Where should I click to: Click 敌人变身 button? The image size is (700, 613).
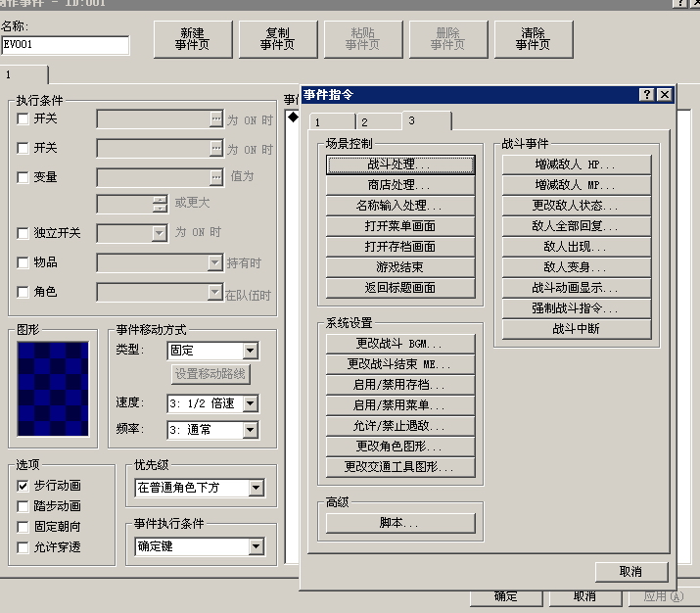pos(577,267)
